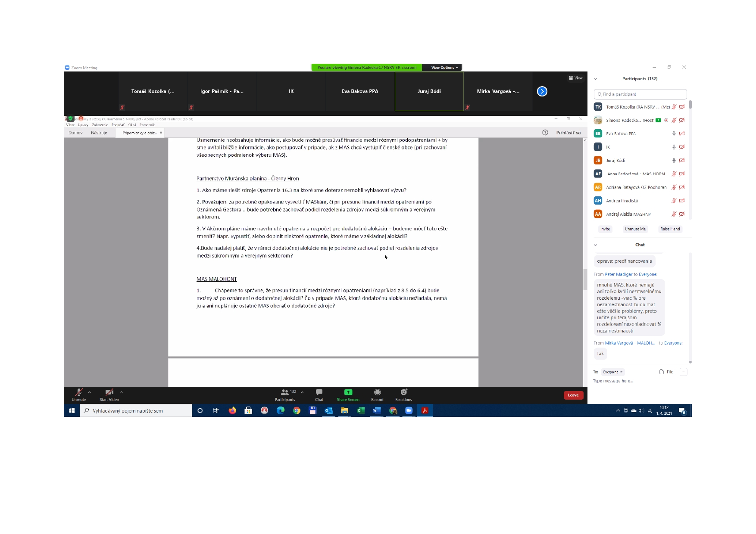
Task: Open the Participants panel from the toolbar
Action: point(285,394)
